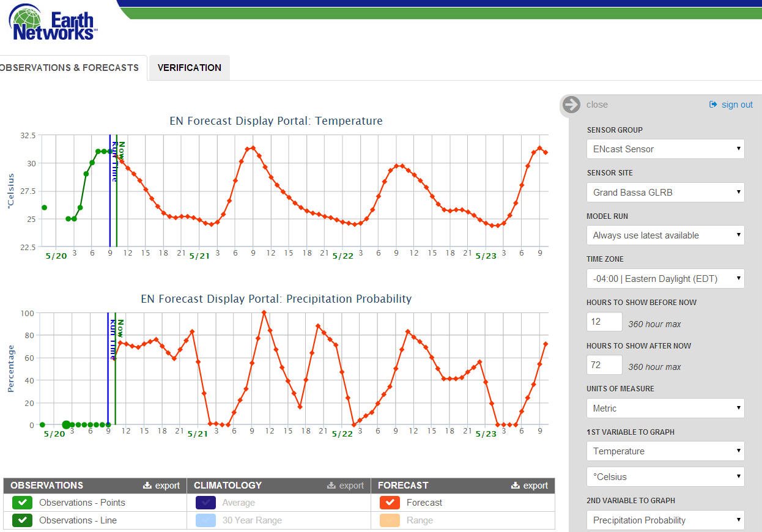Click the °Celsius axis label on the Temperature chart
This screenshot has height=532, width=762.
click(x=10, y=191)
